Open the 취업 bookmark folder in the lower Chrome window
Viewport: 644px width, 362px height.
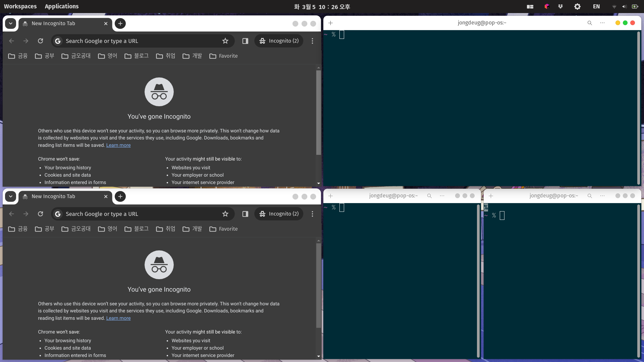tap(166, 229)
